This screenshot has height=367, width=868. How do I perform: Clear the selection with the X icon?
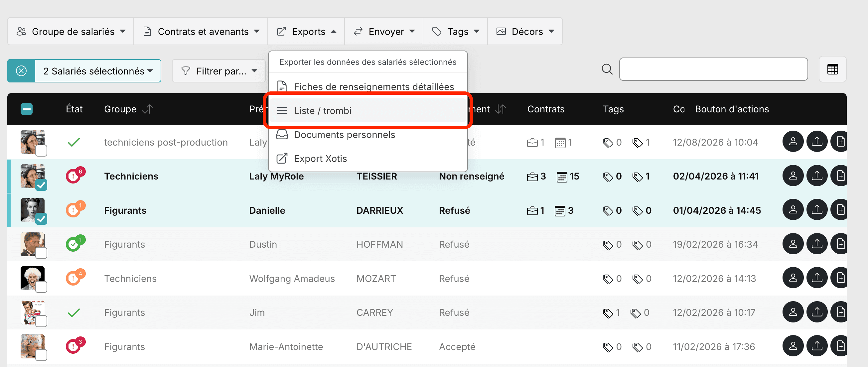tap(21, 71)
